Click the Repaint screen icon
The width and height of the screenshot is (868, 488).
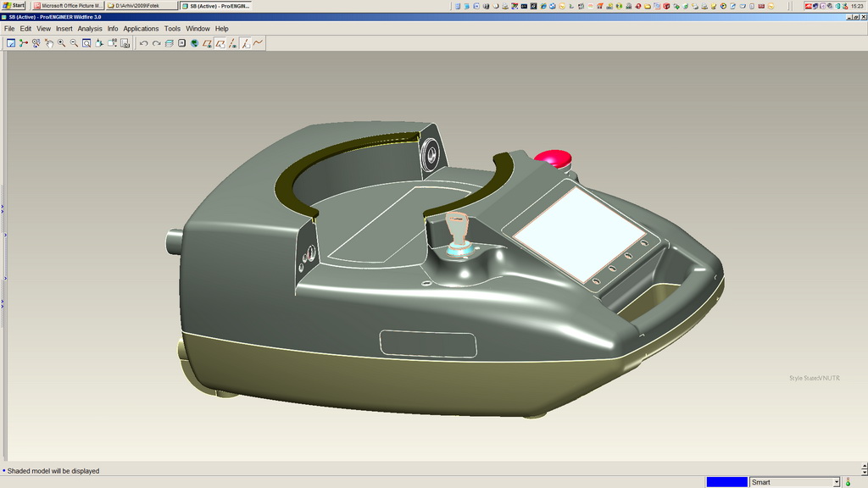11,43
